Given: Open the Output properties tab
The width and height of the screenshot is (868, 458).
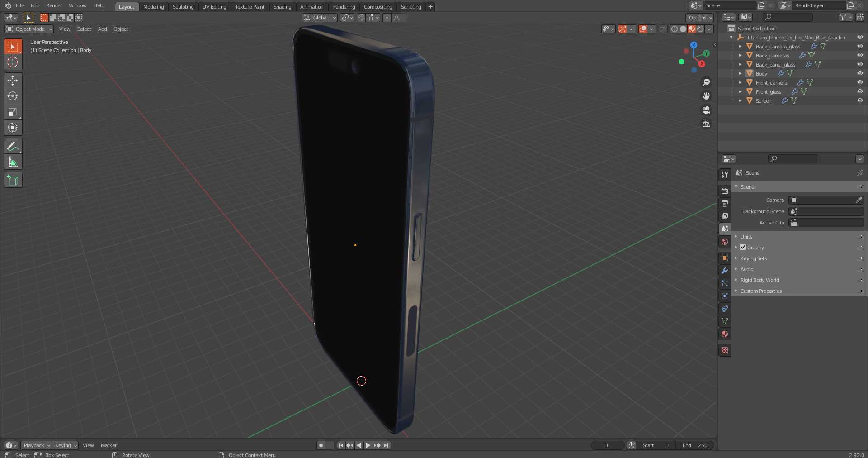Looking at the screenshot, I should [725, 203].
